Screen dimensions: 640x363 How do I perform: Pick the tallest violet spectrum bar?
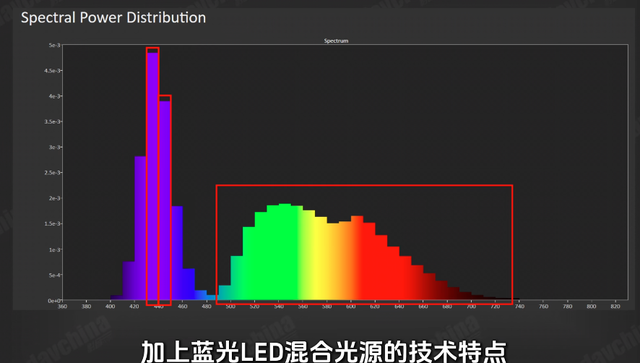tap(153, 177)
